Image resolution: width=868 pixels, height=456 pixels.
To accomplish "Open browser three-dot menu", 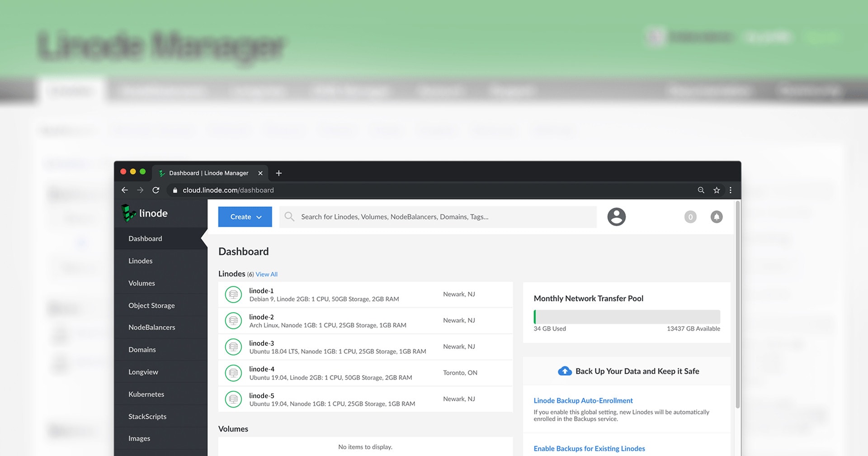I will 731,190.
